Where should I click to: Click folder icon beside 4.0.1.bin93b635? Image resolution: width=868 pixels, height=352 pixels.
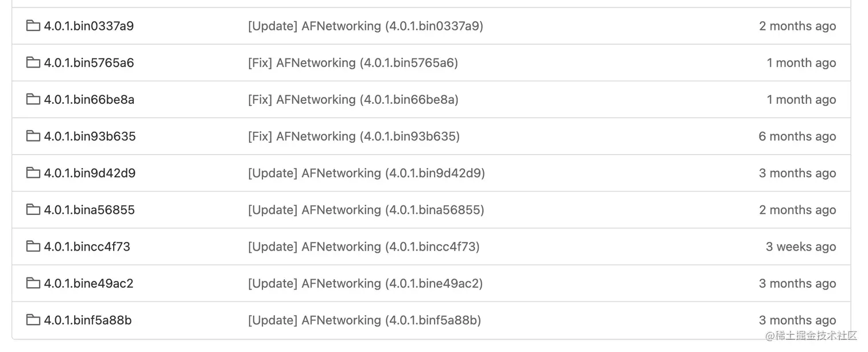pos(33,136)
